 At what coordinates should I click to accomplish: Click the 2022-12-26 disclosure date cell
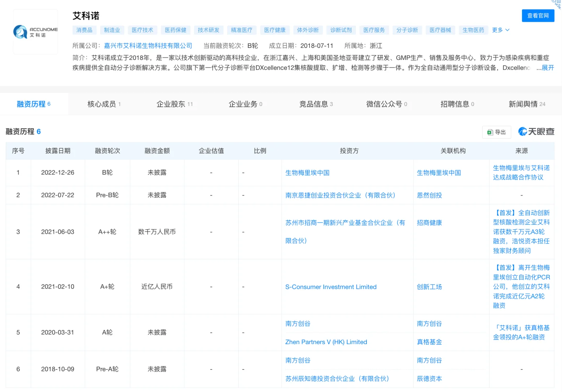click(x=58, y=173)
